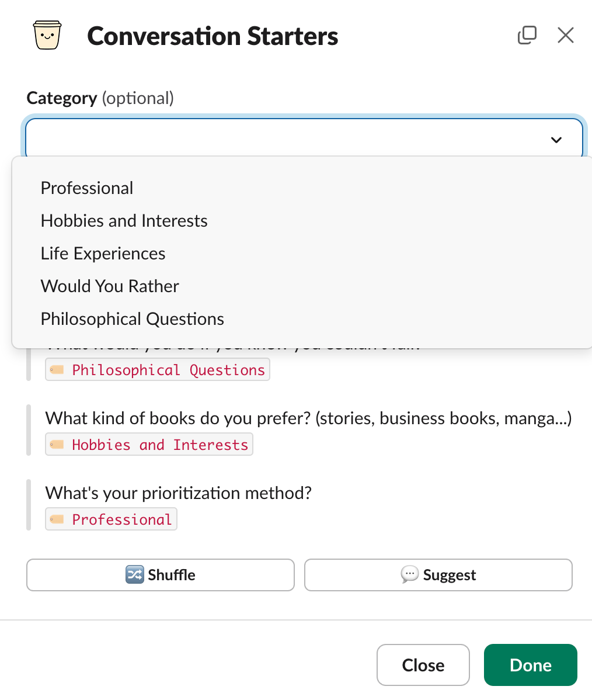Click the Category dropdown chevron

point(556,140)
